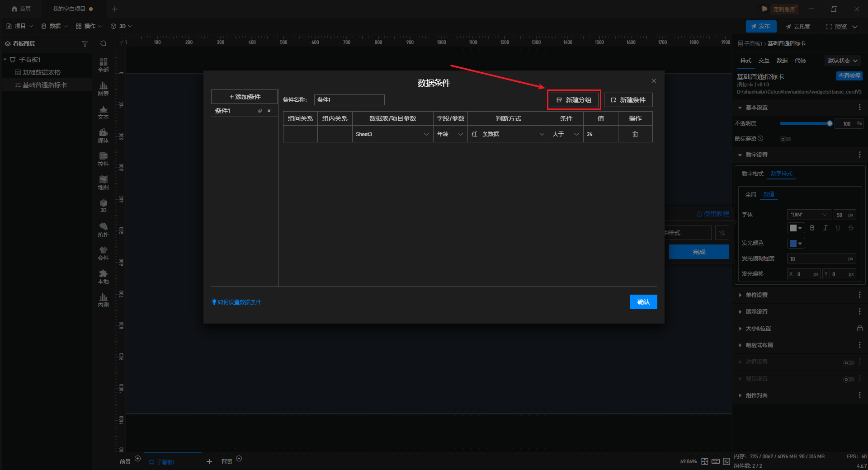Click the 媒体 media category icon
This screenshot has width=868, height=470.
[x=103, y=135]
